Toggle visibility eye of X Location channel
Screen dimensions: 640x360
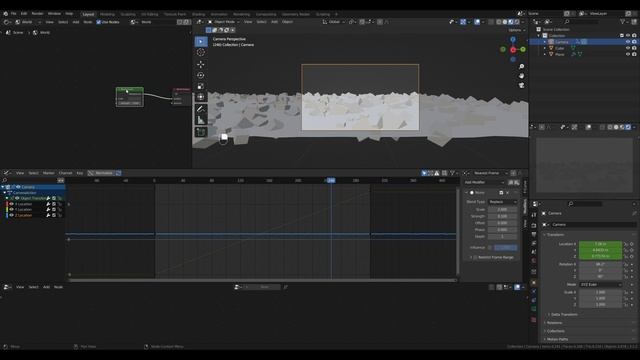[x=11, y=204]
